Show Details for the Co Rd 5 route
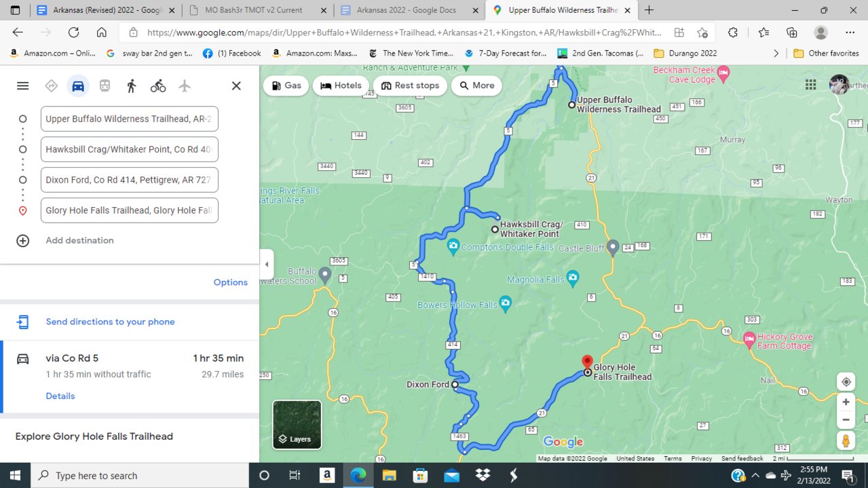This screenshot has height=488, width=868. point(60,396)
